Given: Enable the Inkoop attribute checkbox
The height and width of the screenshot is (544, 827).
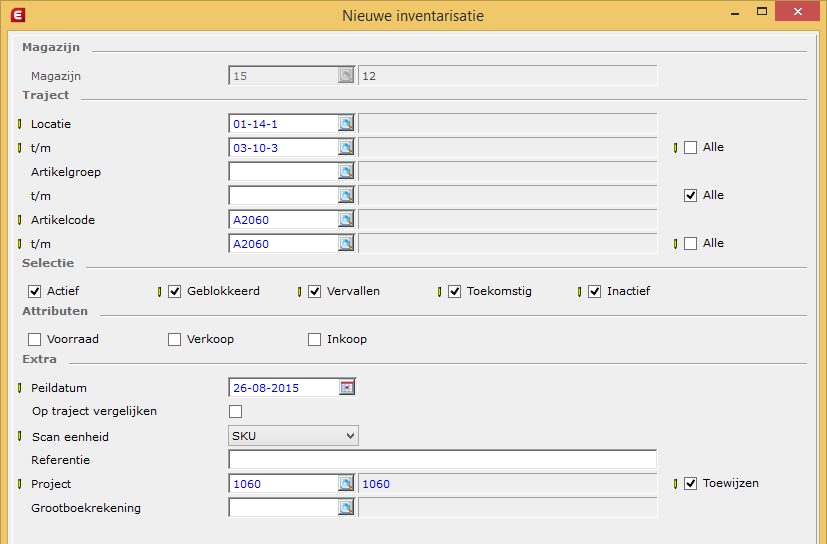Looking at the screenshot, I should (x=314, y=339).
